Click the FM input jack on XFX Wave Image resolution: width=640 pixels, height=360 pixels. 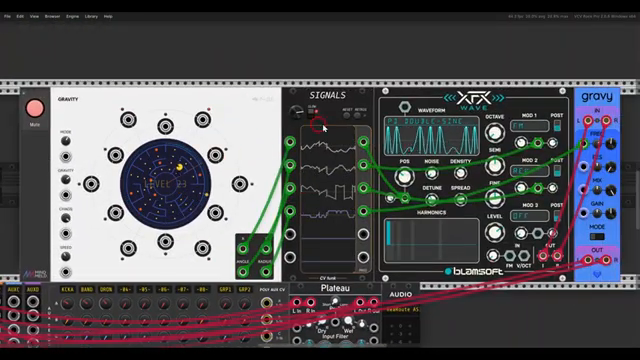point(509,256)
